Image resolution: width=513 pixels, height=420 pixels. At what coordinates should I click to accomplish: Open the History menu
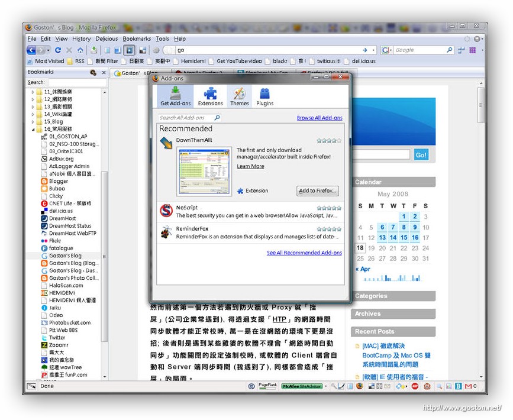[81, 38]
